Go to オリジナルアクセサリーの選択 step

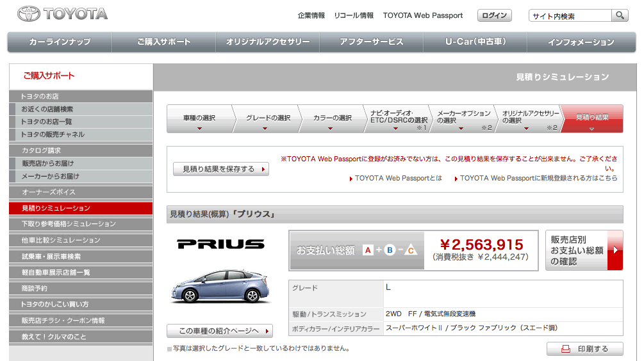529,118
